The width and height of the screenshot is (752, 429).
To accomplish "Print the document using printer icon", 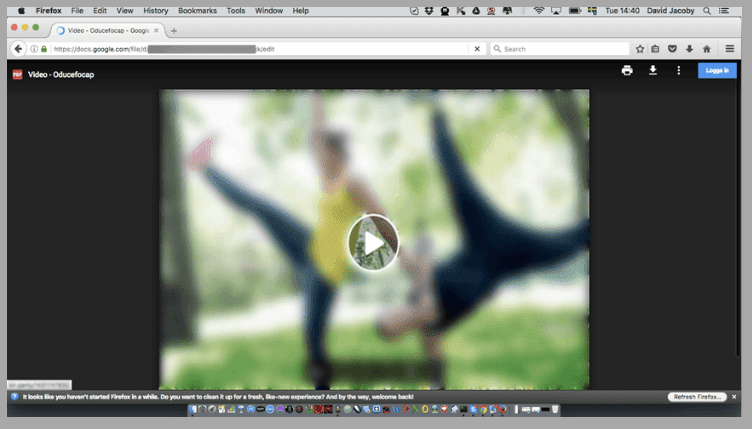I will tap(627, 71).
